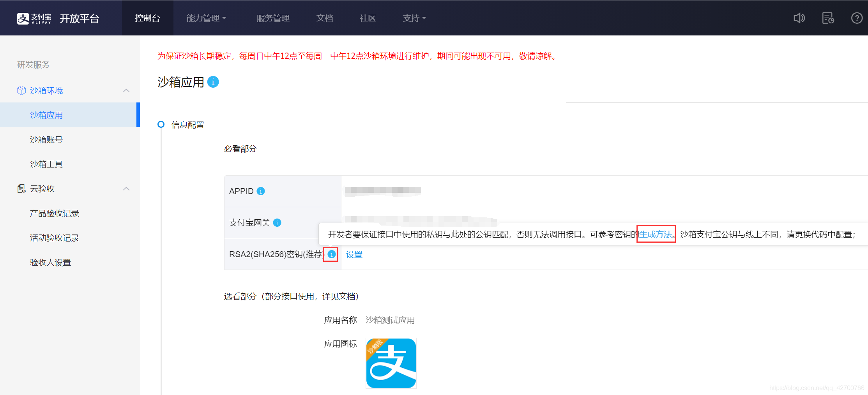The width and height of the screenshot is (868, 395).
Task: Click the 开放平台 title text
Action: pyautogui.click(x=80, y=18)
